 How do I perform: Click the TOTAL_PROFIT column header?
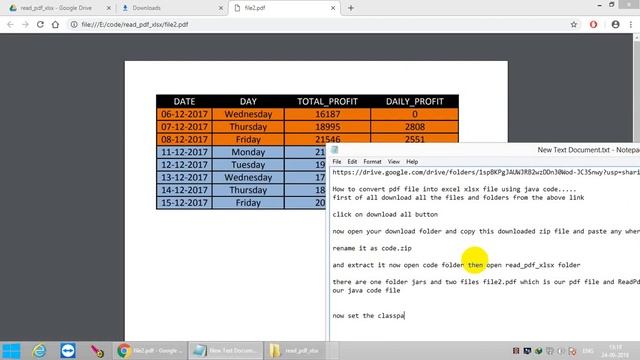tap(327, 102)
